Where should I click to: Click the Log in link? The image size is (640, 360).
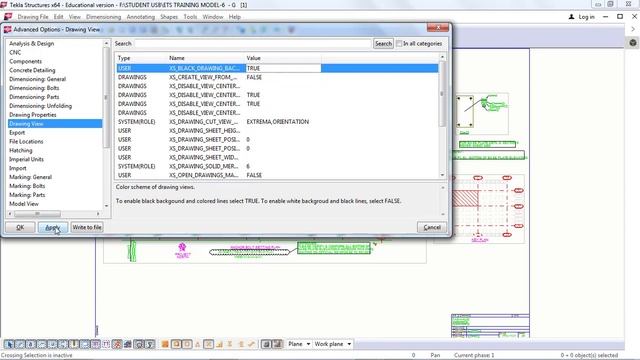[586, 17]
